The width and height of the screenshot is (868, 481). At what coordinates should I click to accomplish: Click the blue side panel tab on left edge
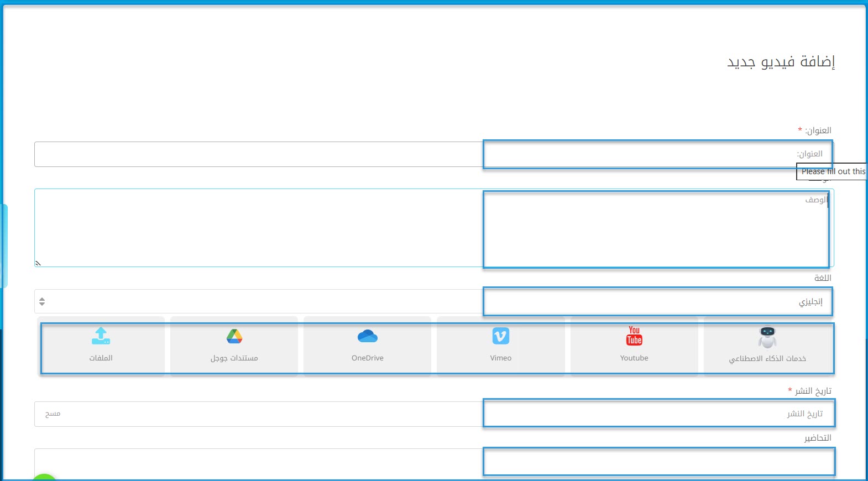pos(4,246)
